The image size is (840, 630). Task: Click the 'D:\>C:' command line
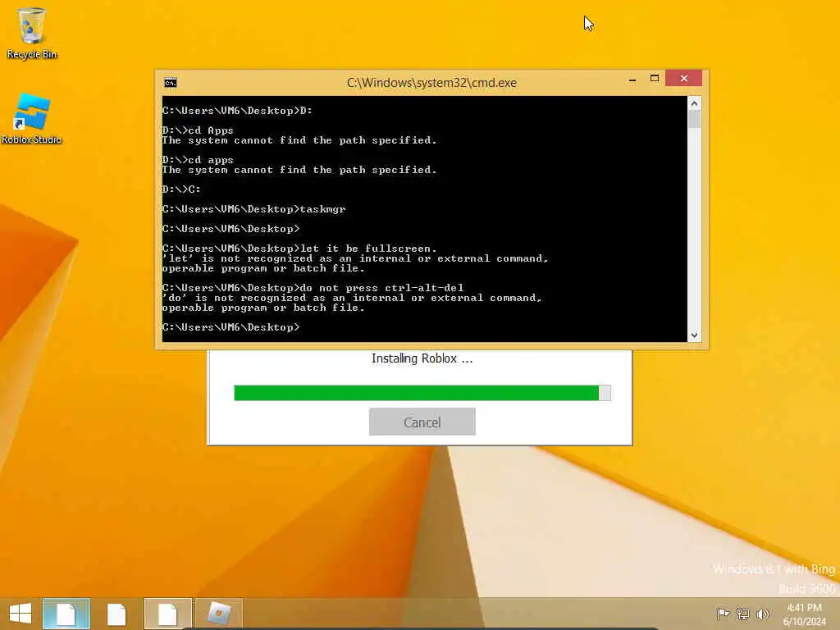point(181,189)
